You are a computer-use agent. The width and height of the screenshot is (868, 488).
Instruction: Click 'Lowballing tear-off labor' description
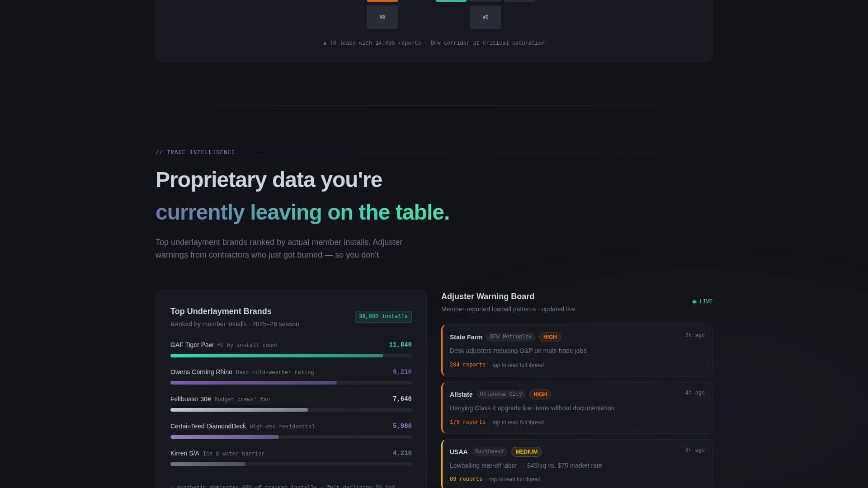point(526,465)
